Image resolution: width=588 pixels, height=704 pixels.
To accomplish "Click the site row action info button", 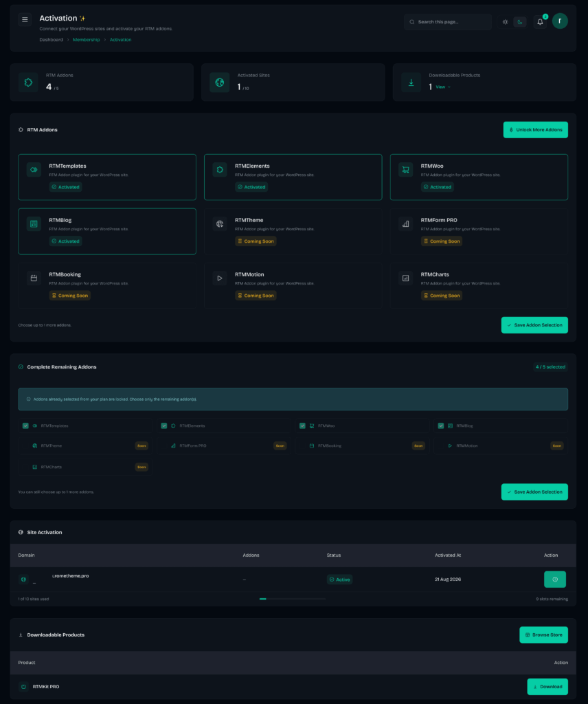I will (555, 580).
